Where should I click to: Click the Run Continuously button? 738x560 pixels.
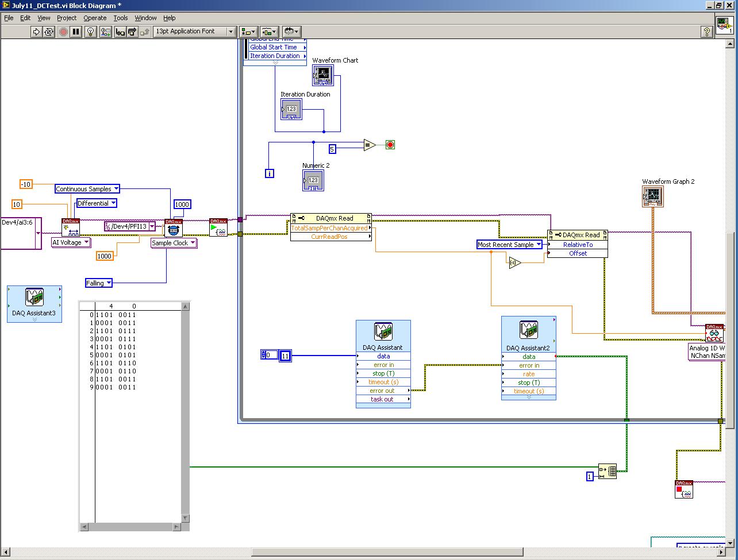click(x=49, y=32)
